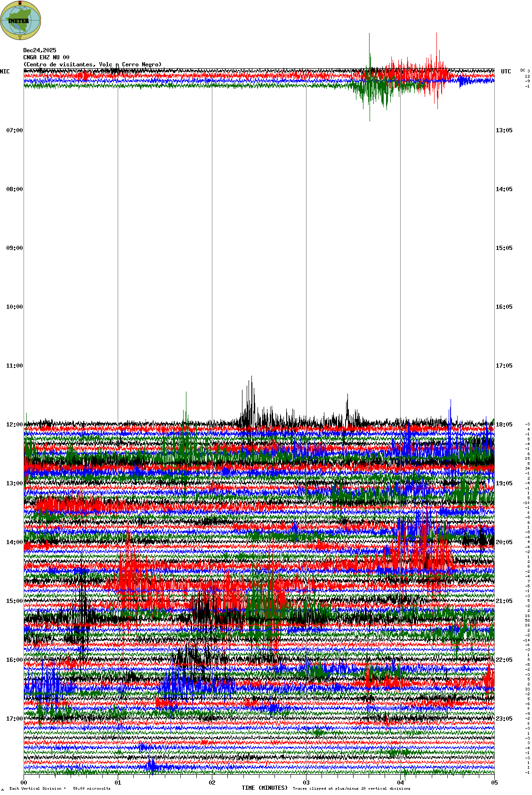
Task: Click the 04 minute tick on x-axis
Action: tap(401, 783)
